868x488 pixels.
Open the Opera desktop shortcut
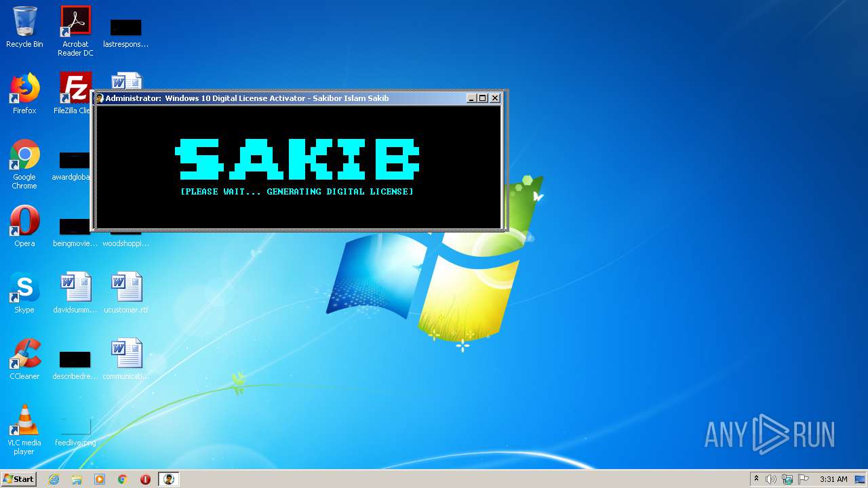click(x=24, y=226)
